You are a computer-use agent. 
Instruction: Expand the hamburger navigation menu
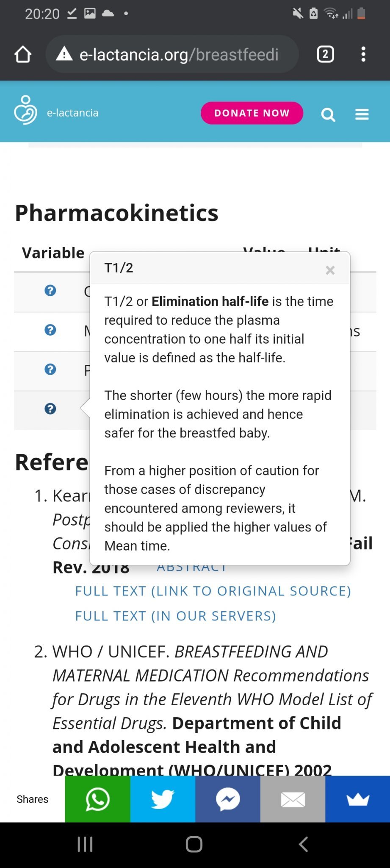(x=362, y=114)
